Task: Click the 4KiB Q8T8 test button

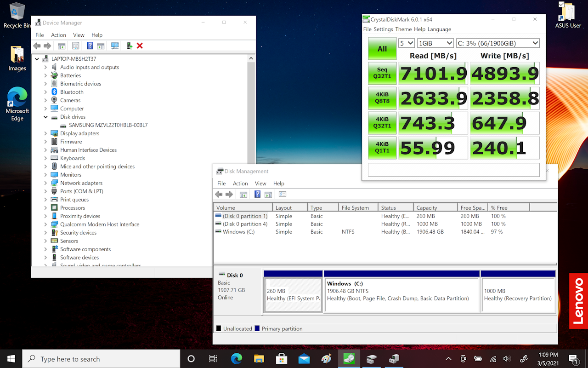Action: click(382, 98)
